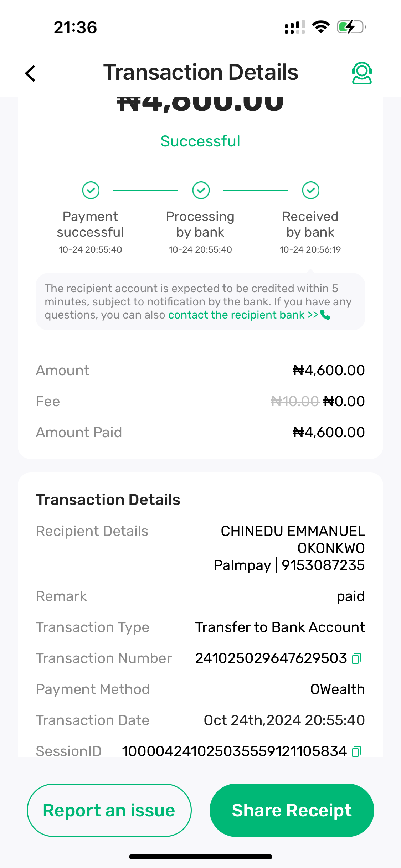Click the Wi-Fi status icon

tap(320, 27)
